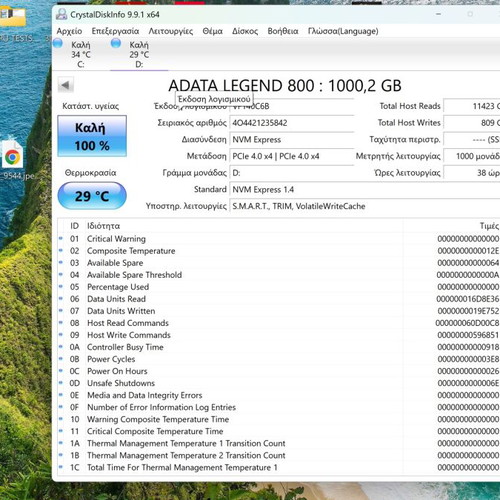
Task: Click the ID column header
Action: (74, 226)
